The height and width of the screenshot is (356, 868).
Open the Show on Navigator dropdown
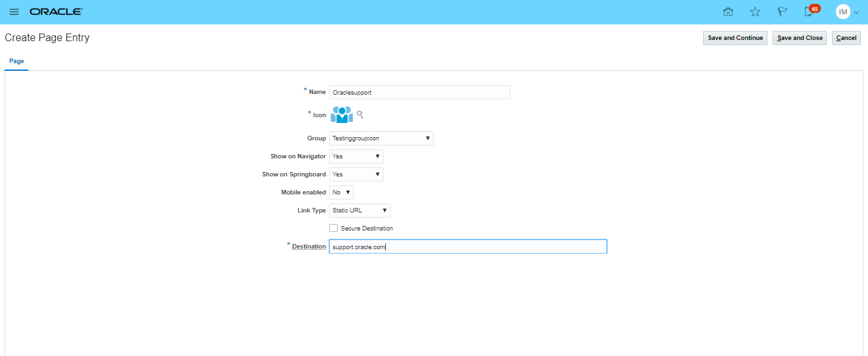[x=356, y=156]
